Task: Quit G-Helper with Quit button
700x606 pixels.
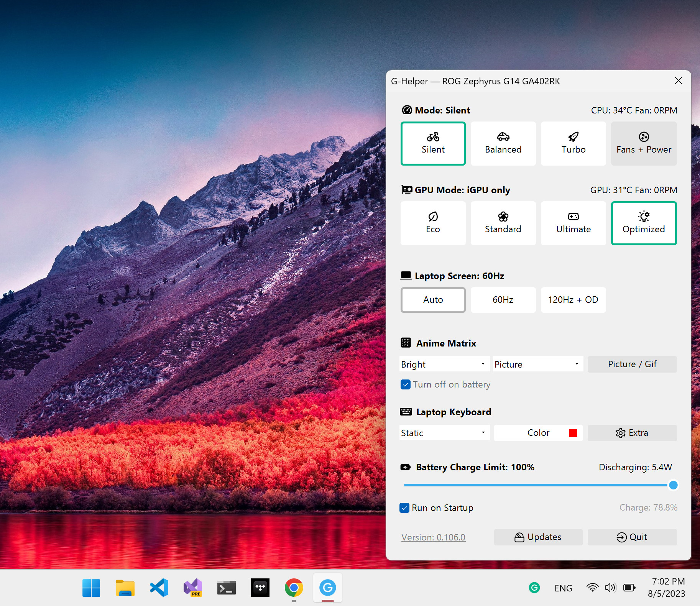Action: (632, 537)
